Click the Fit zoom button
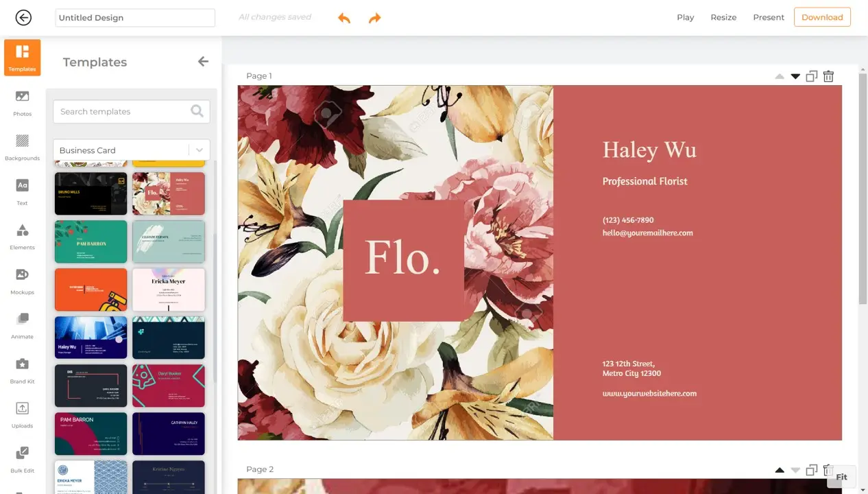 [841, 477]
